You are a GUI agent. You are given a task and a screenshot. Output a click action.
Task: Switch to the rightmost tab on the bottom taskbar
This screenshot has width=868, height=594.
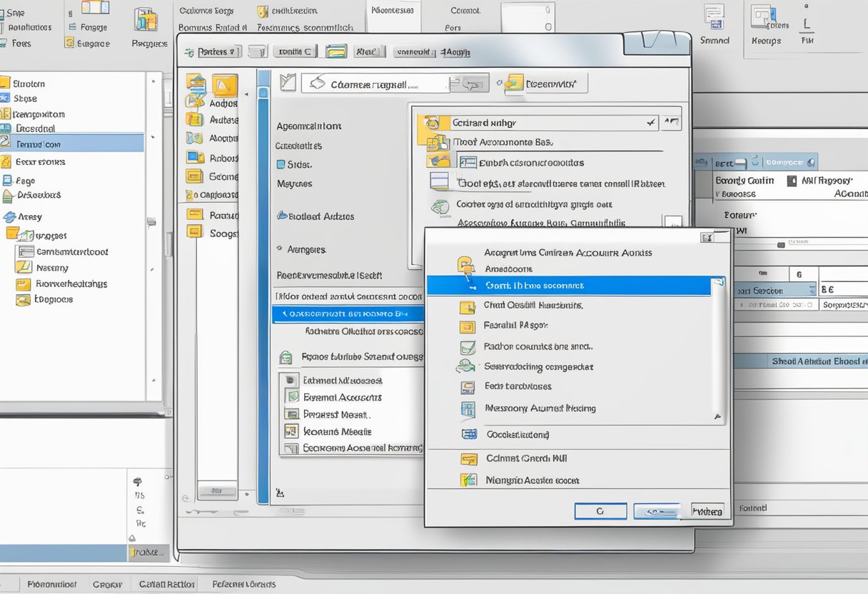click(x=243, y=583)
